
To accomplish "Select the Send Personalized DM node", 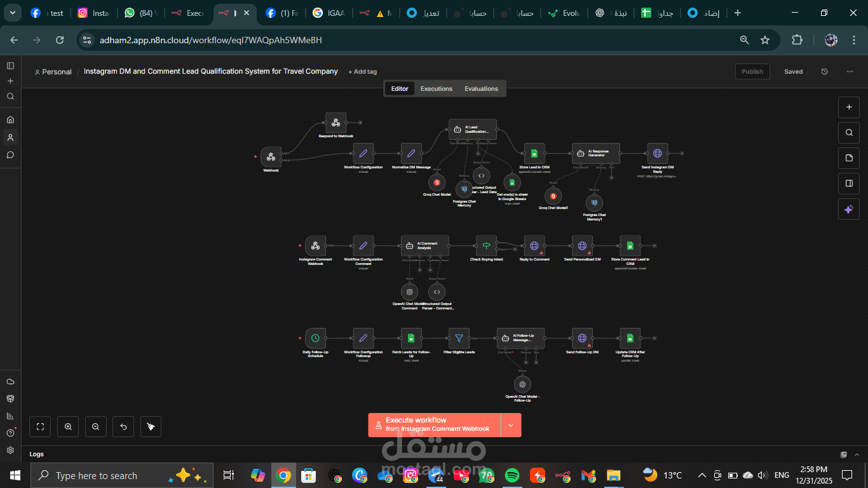I will tap(582, 246).
